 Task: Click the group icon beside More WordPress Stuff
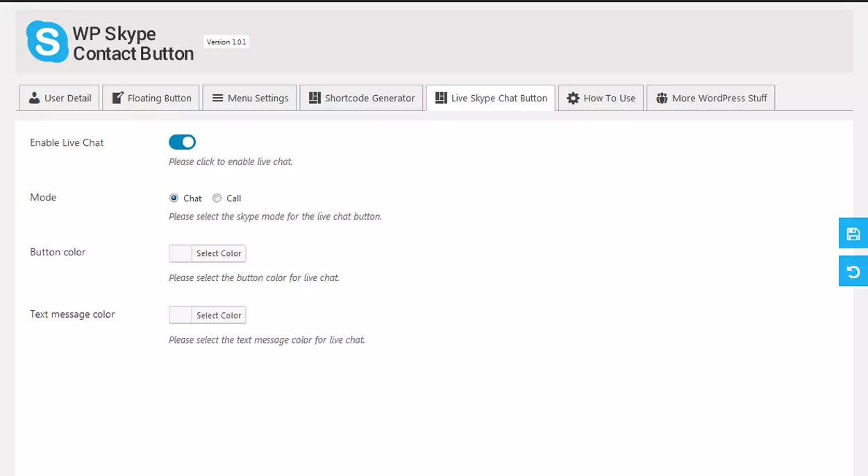coord(660,98)
